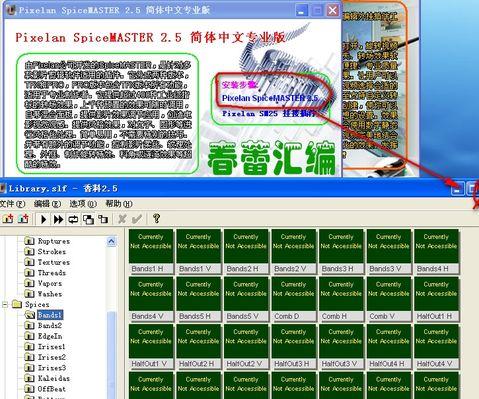This screenshot has height=399, width=479.
Task: Open the 帮助(H) menu
Action: (x=119, y=204)
